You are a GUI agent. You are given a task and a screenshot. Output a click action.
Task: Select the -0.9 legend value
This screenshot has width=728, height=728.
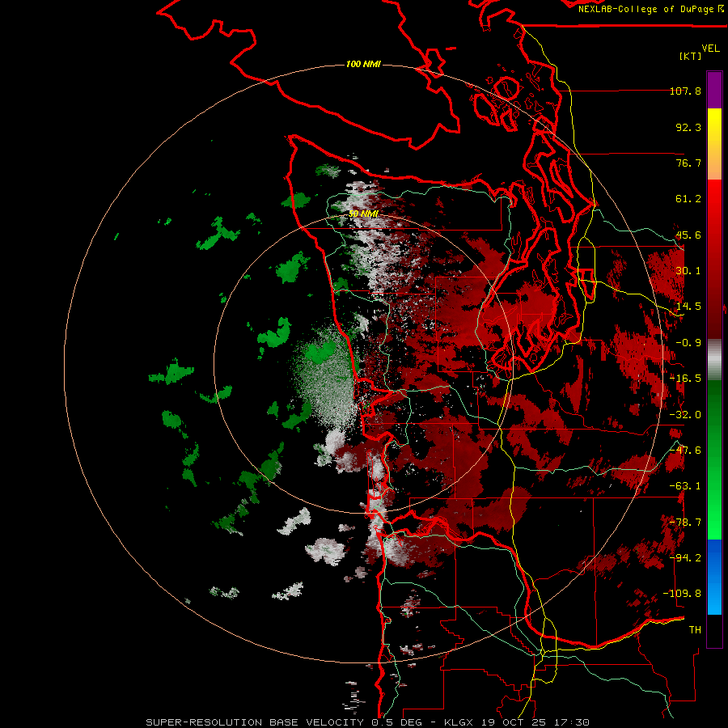[688, 343]
